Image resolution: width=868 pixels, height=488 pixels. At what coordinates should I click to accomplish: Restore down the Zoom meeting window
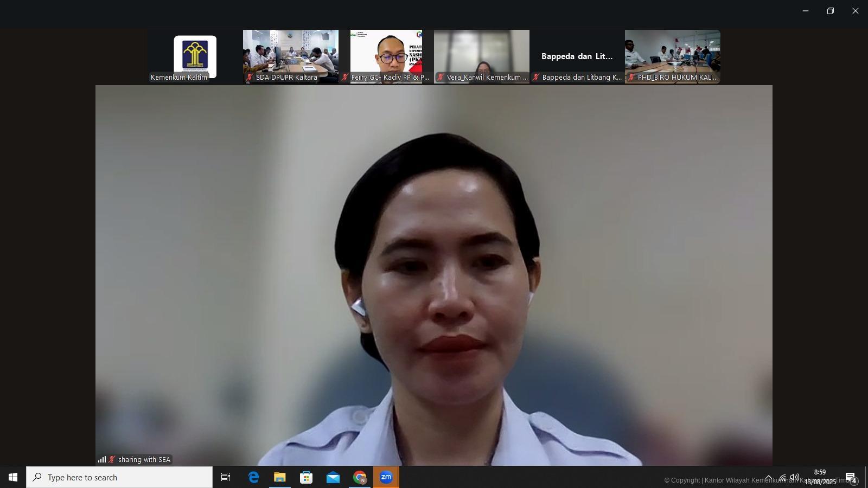point(831,11)
